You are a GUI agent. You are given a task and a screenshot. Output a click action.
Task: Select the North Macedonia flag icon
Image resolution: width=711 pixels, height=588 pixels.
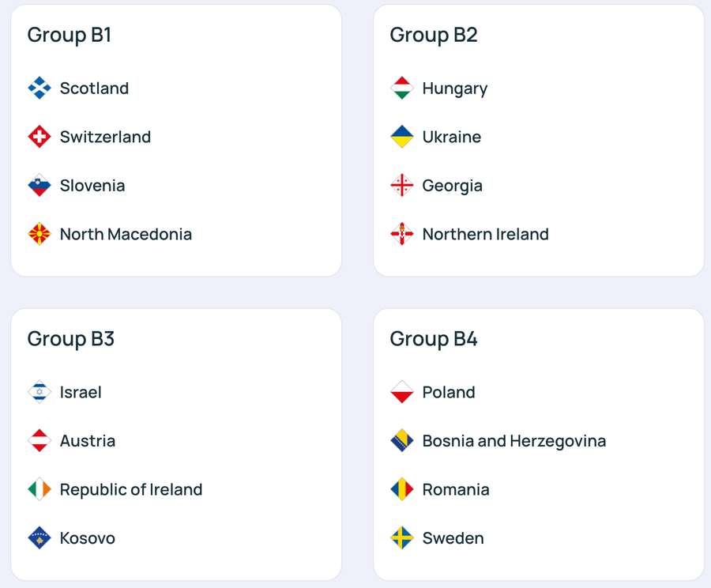pos(39,234)
